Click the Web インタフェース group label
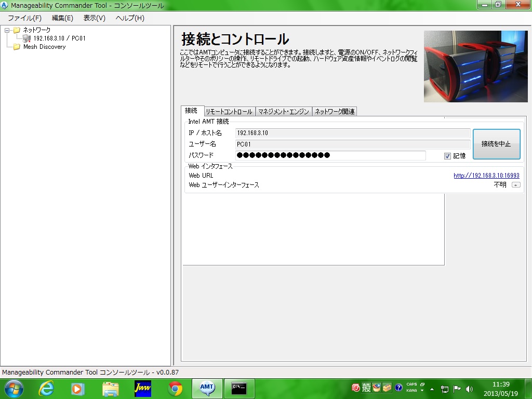Image resolution: width=532 pixels, height=399 pixels. point(210,166)
